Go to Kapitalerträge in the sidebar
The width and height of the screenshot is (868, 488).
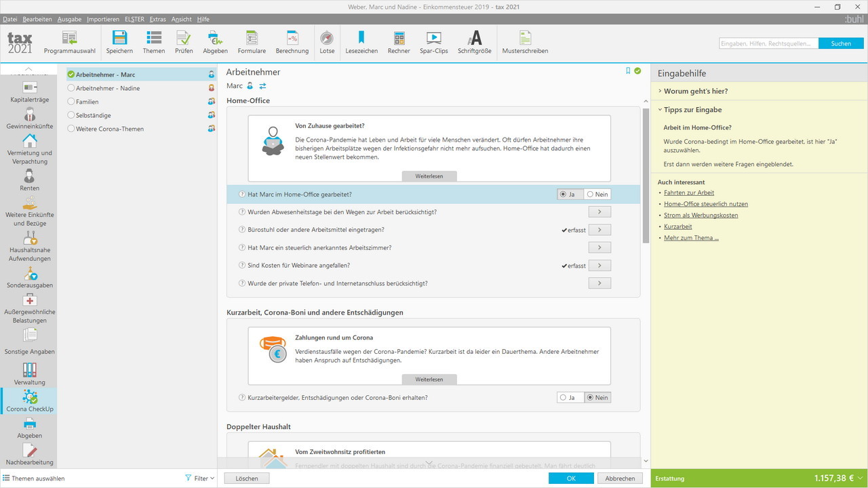30,92
